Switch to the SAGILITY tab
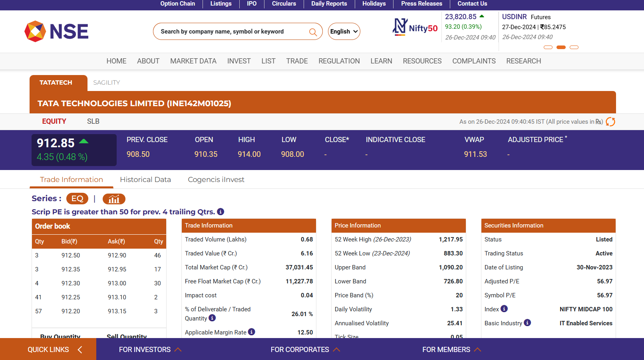 (106, 83)
